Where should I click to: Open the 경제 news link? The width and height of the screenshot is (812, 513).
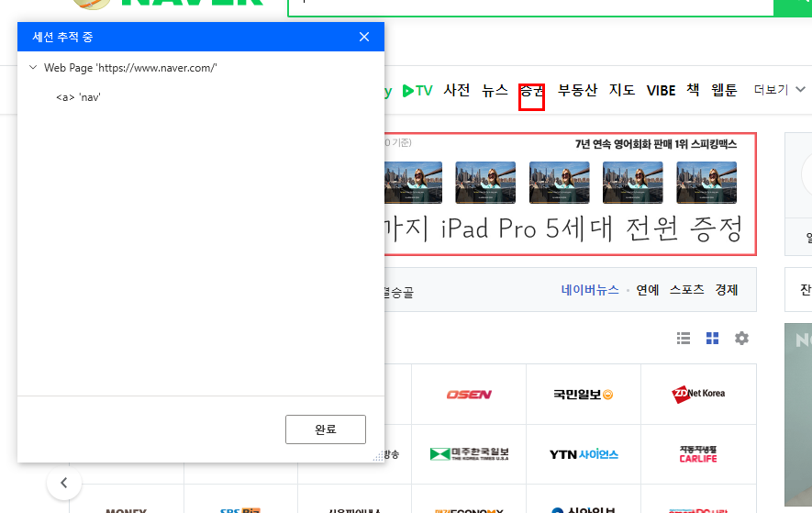(726, 290)
